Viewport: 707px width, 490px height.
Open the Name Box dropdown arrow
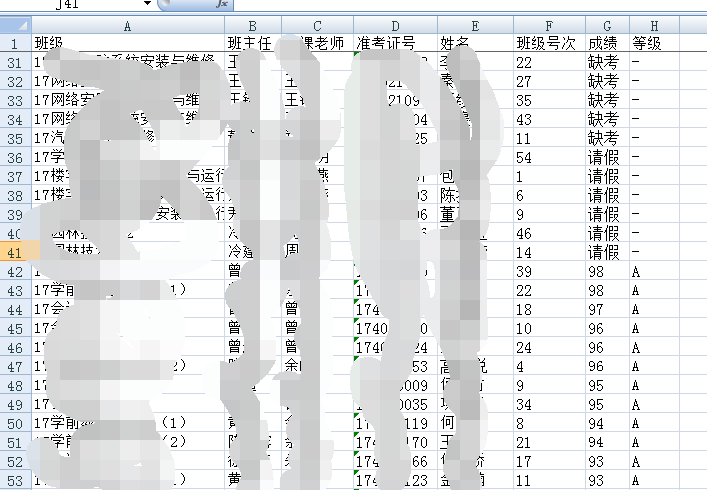(147, 4)
